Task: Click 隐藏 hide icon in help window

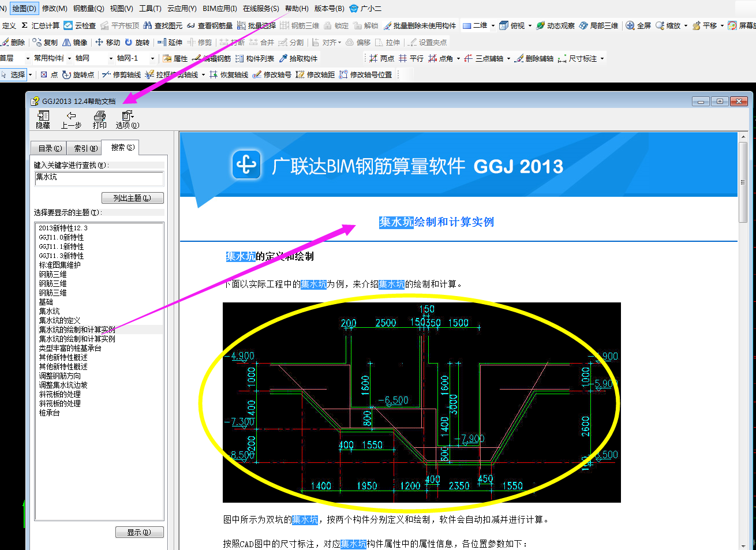Action: pyautogui.click(x=43, y=119)
